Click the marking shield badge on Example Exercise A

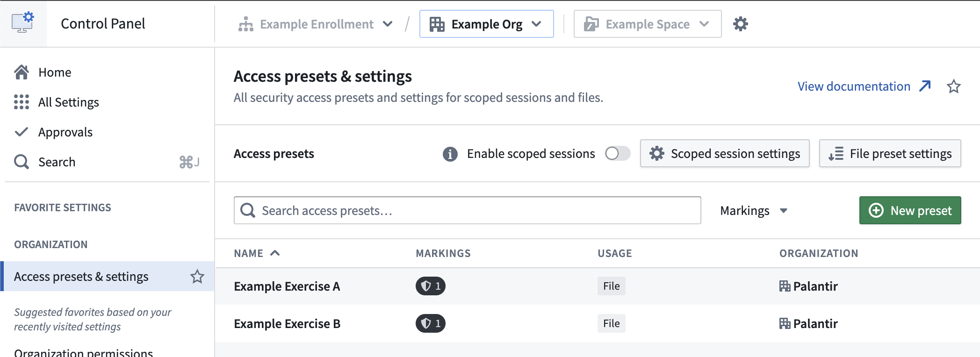430,286
